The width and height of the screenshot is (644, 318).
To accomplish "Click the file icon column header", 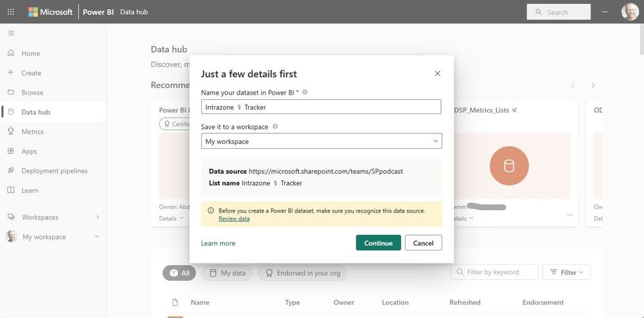I will tap(175, 303).
